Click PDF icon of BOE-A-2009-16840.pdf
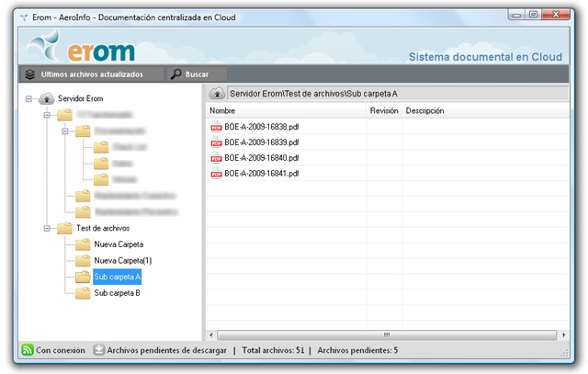The width and height of the screenshot is (588, 374). coord(216,158)
